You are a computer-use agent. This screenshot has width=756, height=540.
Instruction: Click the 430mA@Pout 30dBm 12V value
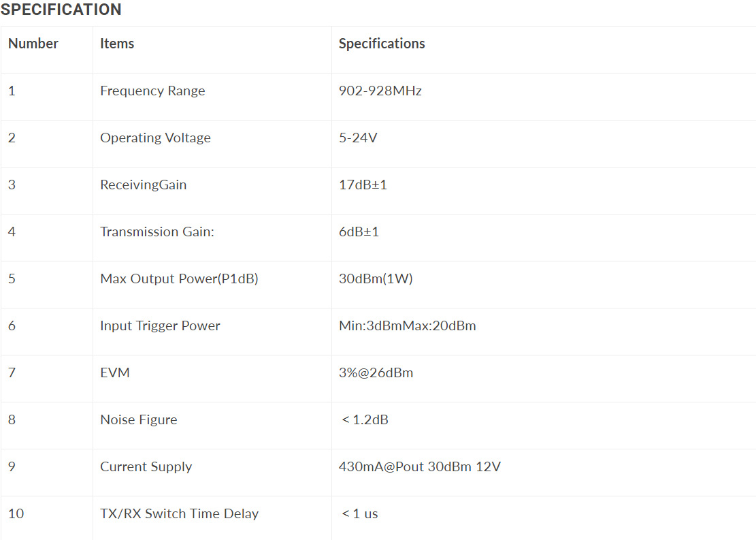[420, 466]
